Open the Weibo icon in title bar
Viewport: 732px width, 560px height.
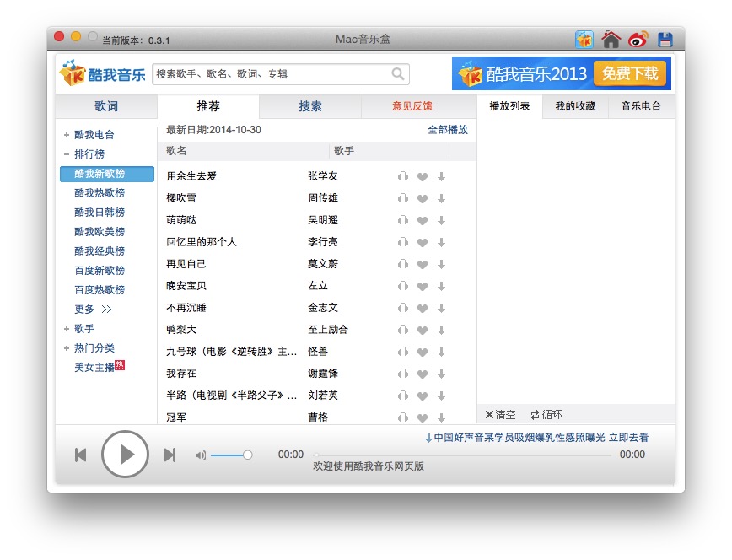coord(638,40)
